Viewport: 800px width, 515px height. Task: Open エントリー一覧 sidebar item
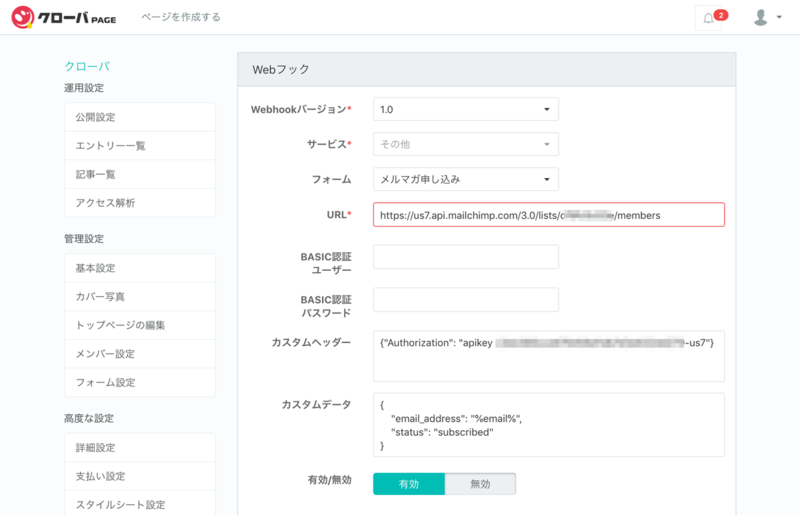pos(140,145)
